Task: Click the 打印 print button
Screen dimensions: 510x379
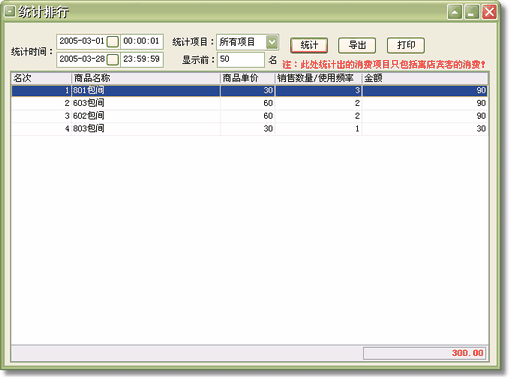Action: point(406,45)
